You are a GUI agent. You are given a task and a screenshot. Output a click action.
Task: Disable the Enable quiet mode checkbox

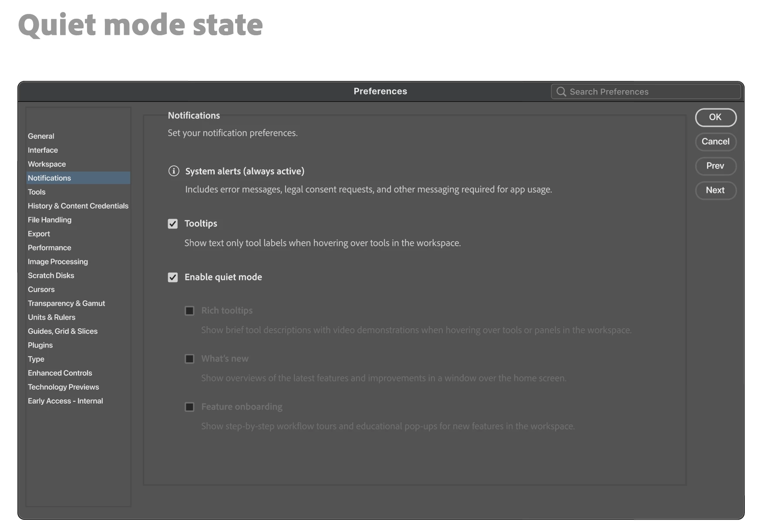coord(173,277)
